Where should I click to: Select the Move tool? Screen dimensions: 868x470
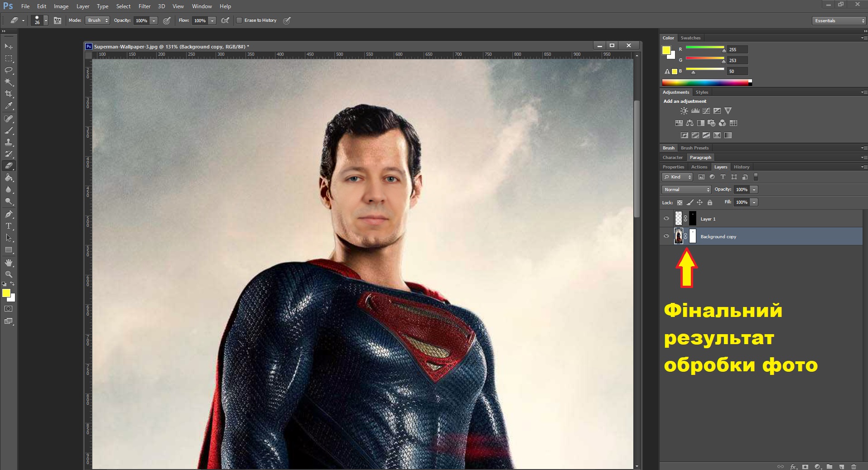click(x=9, y=47)
